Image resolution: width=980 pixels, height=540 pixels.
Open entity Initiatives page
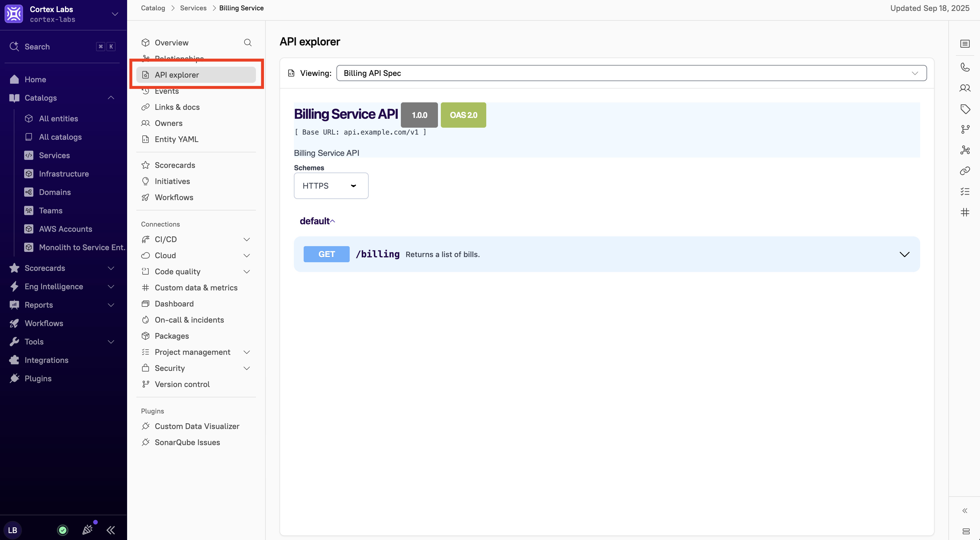(172, 181)
